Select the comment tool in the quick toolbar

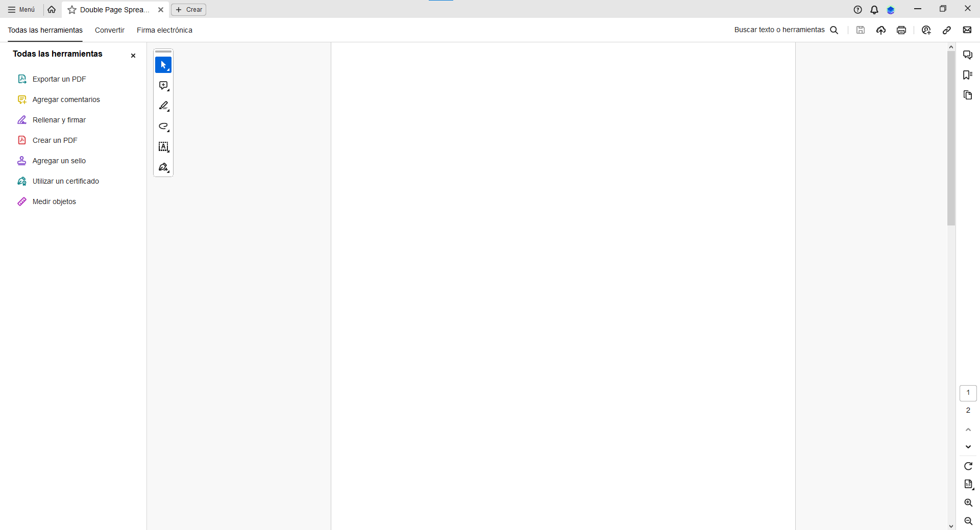[x=163, y=86]
